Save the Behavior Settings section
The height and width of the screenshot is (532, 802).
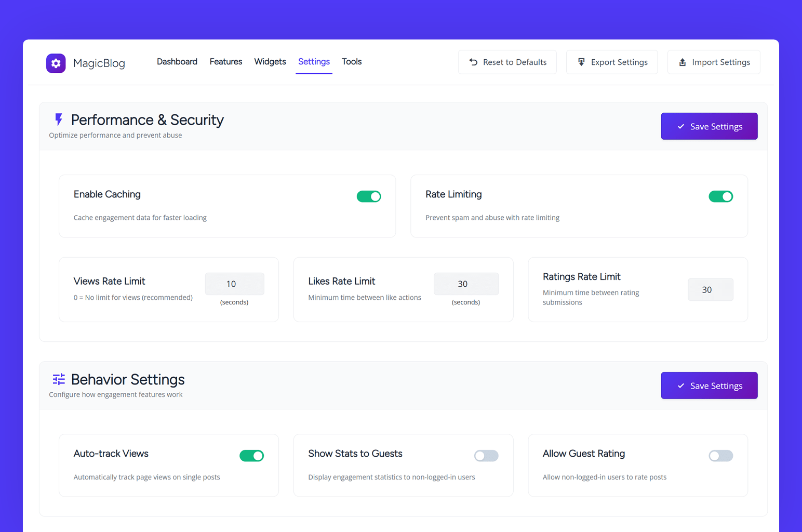[x=709, y=385]
